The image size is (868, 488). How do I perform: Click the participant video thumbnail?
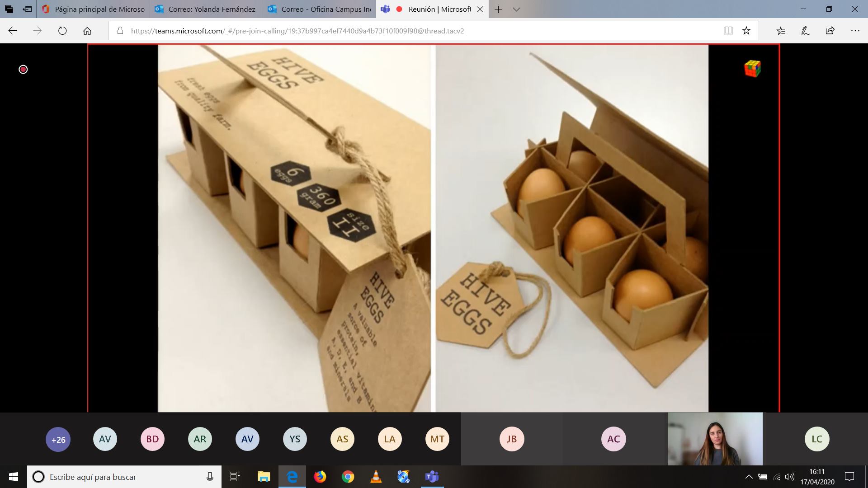pyautogui.click(x=715, y=439)
